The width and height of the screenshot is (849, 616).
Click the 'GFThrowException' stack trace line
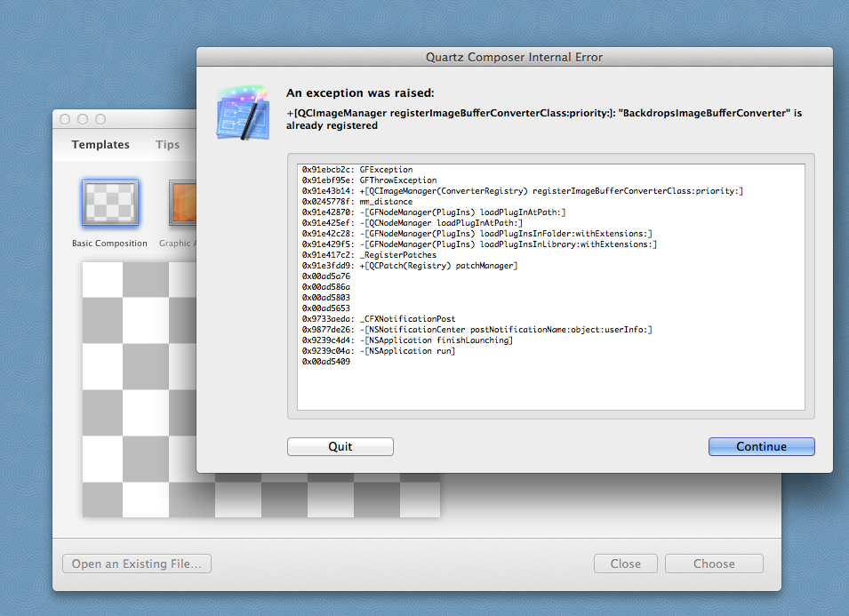[x=369, y=180]
